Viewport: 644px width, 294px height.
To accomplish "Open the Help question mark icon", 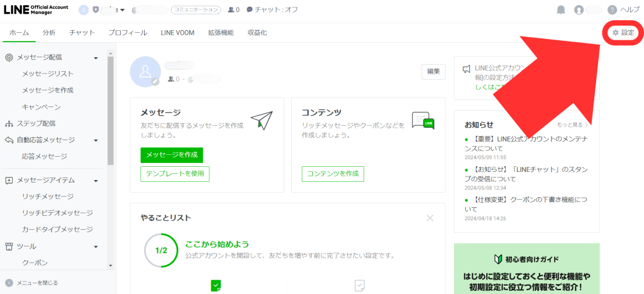I will (612, 10).
